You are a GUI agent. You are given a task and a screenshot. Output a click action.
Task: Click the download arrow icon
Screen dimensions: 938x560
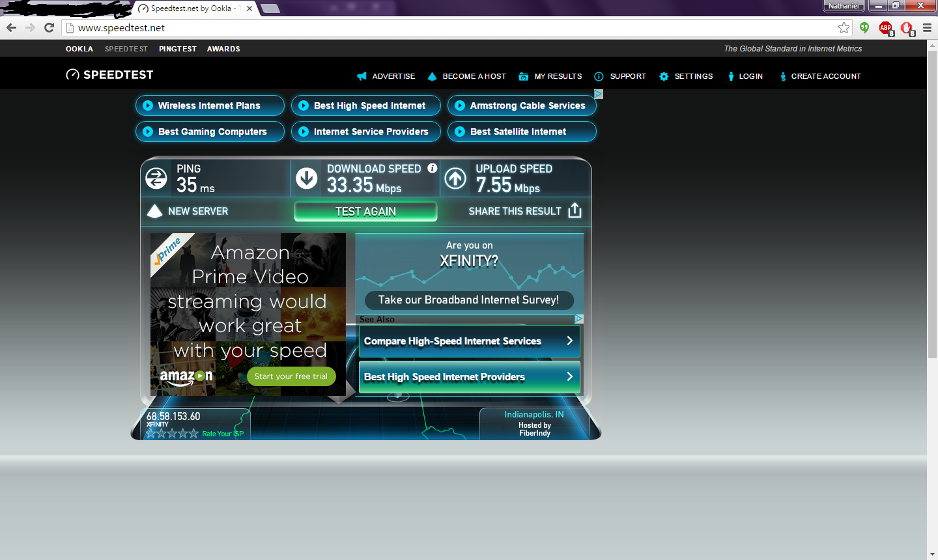tap(307, 178)
